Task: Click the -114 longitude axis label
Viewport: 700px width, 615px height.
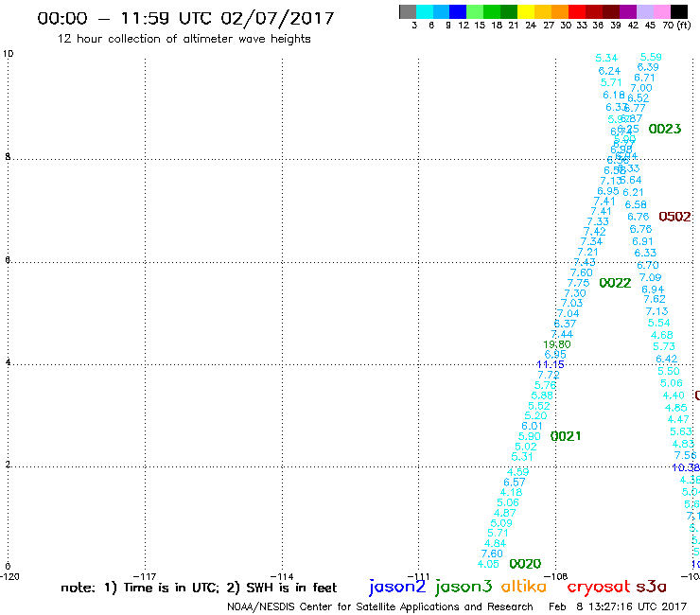Action: [282, 577]
